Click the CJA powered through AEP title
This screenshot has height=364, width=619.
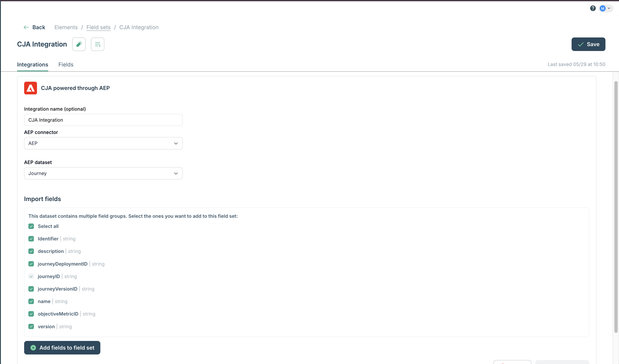pos(75,88)
